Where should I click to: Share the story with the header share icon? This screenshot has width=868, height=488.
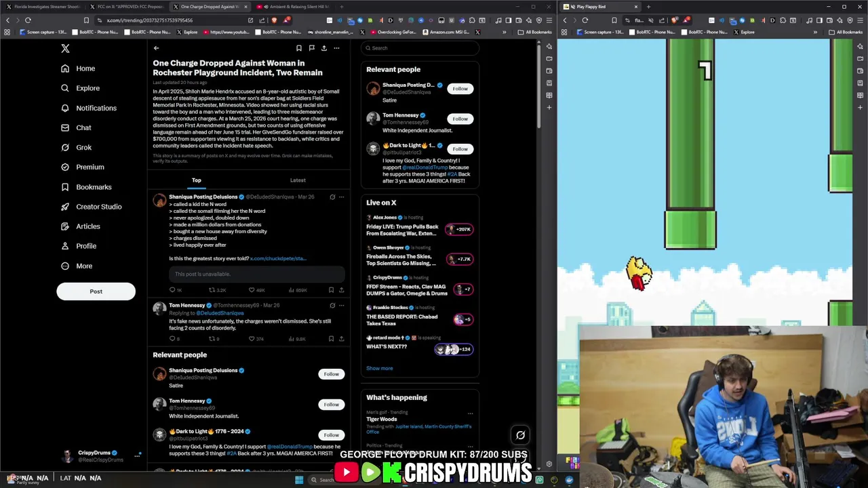click(x=324, y=48)
